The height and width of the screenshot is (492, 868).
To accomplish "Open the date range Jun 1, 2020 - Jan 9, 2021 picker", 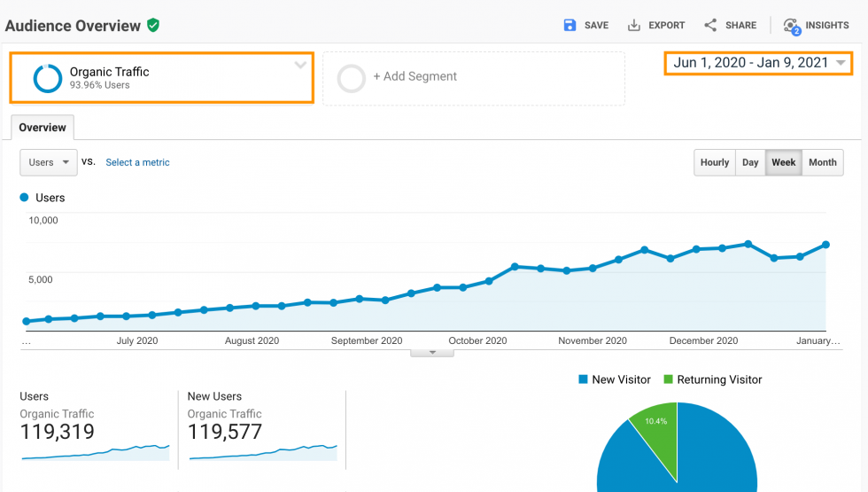I will 758,63.
